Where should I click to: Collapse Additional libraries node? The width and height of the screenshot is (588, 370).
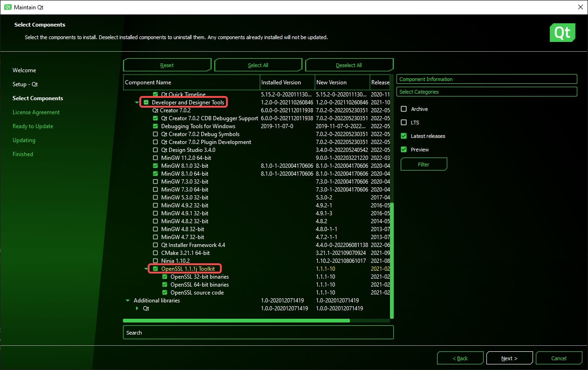(128, 301)
